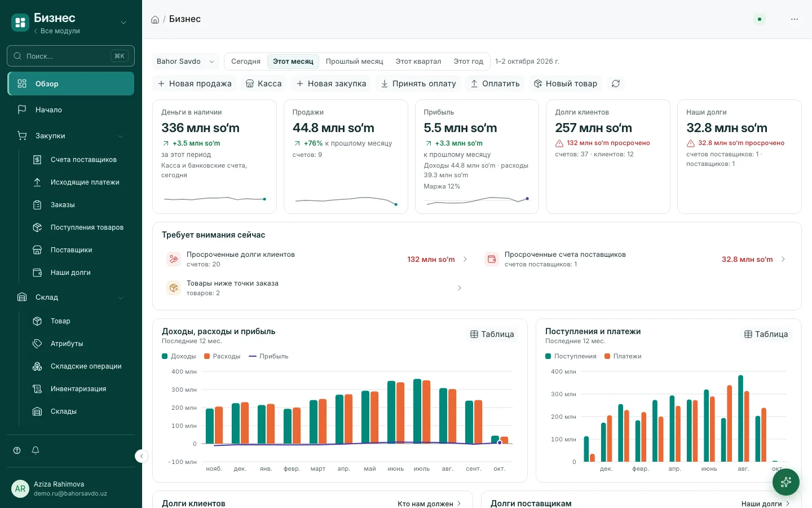Select the Сегодня period tab
Viewport: 812px width, 508px height.
(246, 62)
